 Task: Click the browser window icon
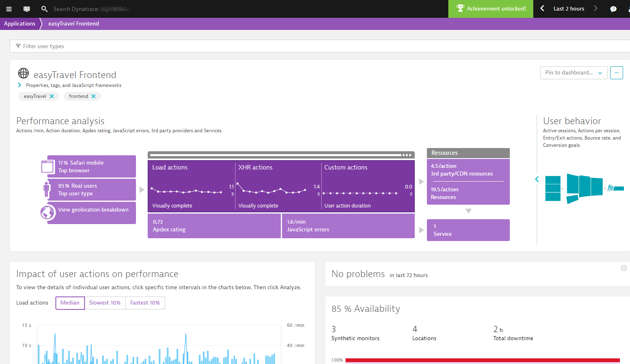pyautogui.click(x=48, y=167)
